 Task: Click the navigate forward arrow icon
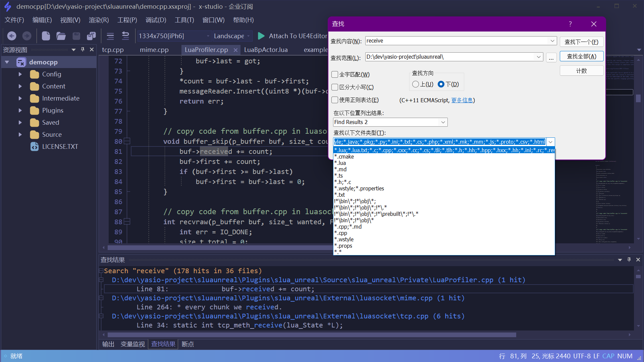click(26, 36)
